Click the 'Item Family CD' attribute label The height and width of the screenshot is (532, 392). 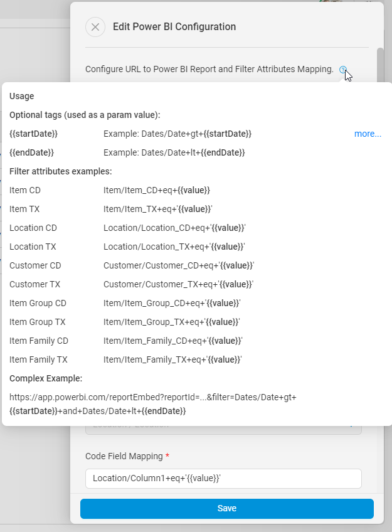tap(39, 341)
